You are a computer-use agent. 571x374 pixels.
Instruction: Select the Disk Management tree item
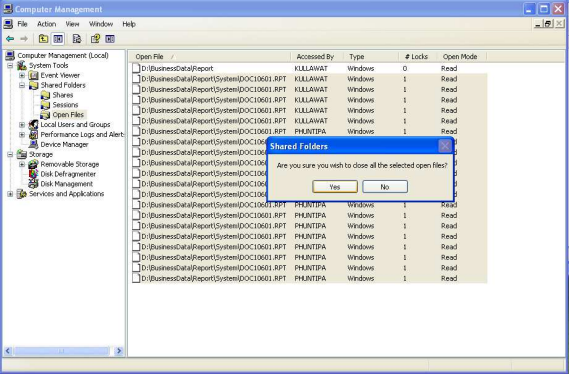tap(67, 184)
